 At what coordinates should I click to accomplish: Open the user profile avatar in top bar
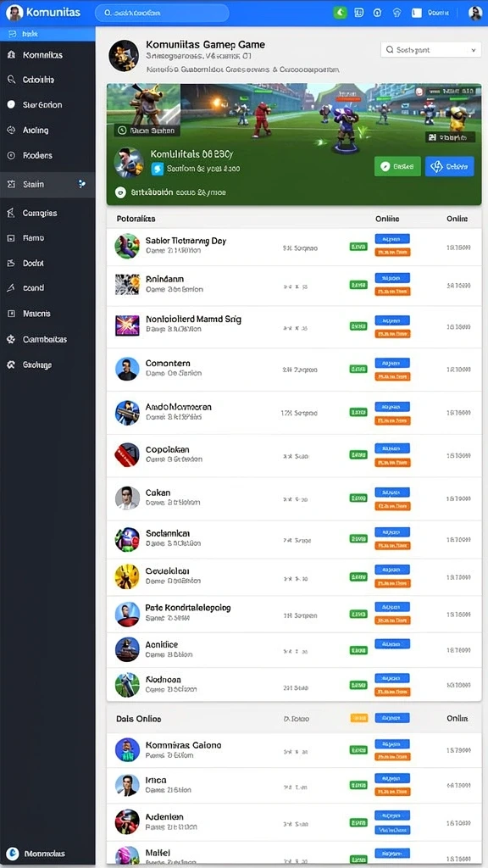475,13
